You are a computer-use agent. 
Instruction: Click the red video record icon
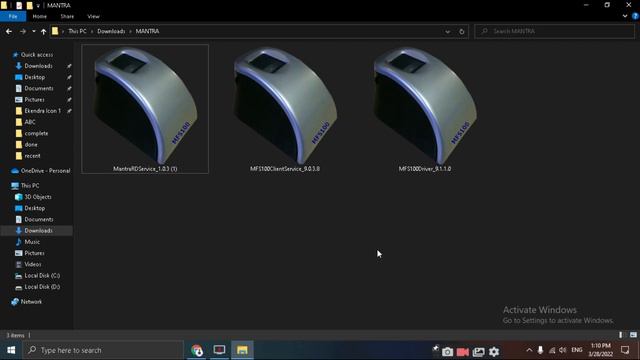coord(462,351)
